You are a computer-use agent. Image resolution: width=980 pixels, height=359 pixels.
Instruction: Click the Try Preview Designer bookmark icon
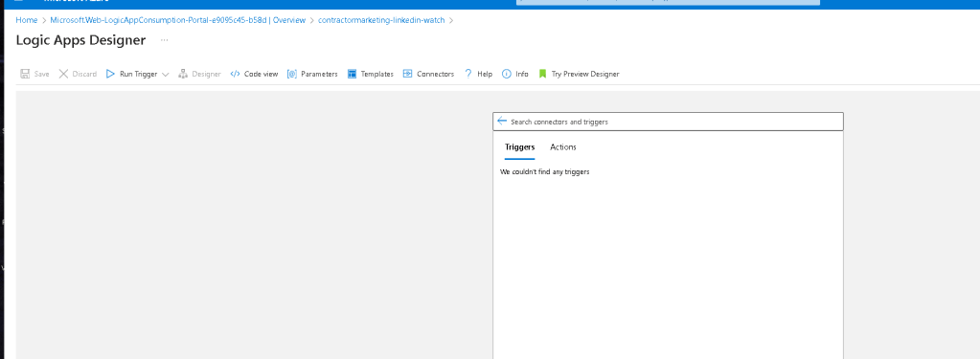(542, 74)
